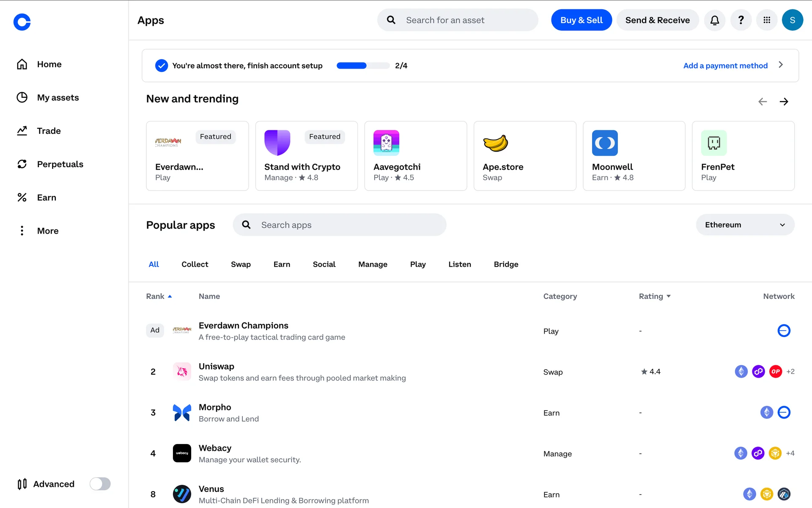This screenshot has width=812, height=508.
Task: Click the user profile avatar S
Action: tap(792, 20)
